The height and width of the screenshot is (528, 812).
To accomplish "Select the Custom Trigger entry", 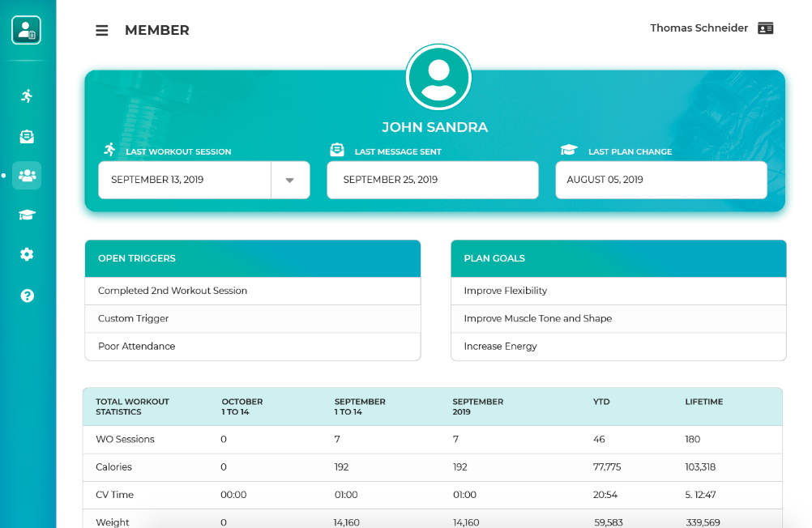I will click(134, 318).
